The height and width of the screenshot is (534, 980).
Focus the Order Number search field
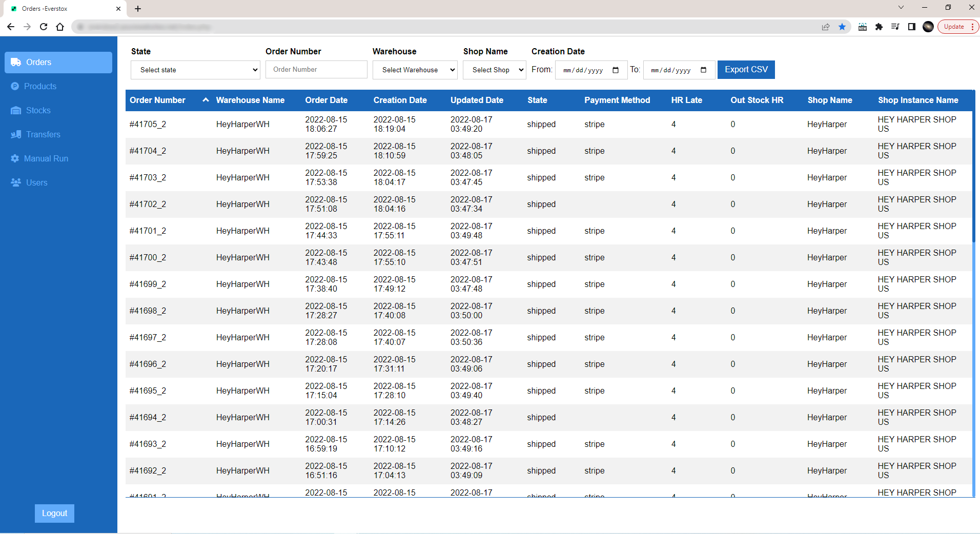[x=316, y=70]
